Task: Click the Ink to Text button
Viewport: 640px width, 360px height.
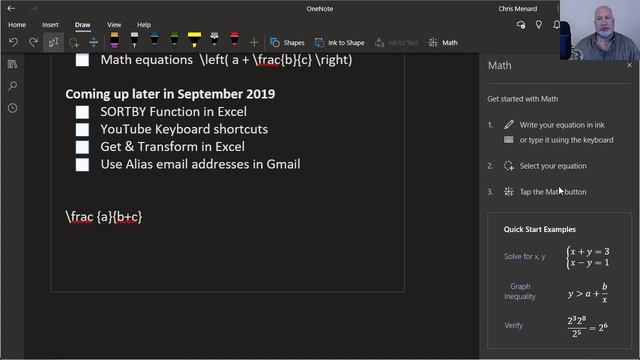Action: 396,42
